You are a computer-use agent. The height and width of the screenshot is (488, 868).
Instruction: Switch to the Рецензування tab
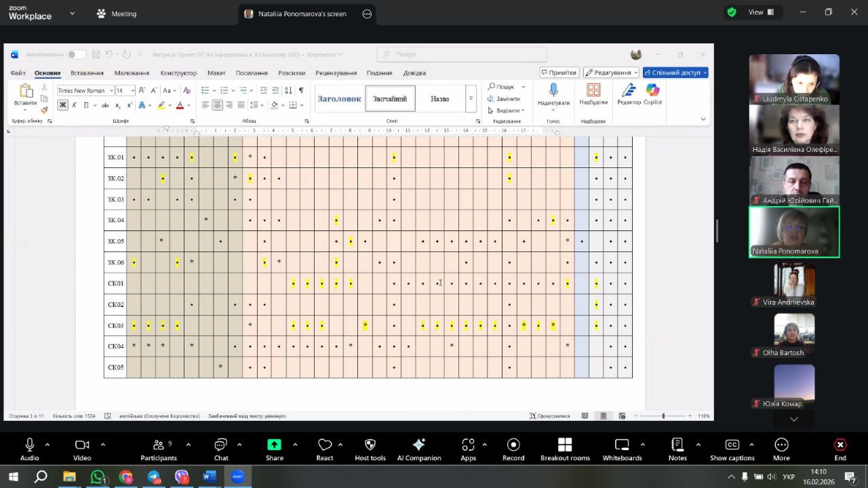[336, 73]
